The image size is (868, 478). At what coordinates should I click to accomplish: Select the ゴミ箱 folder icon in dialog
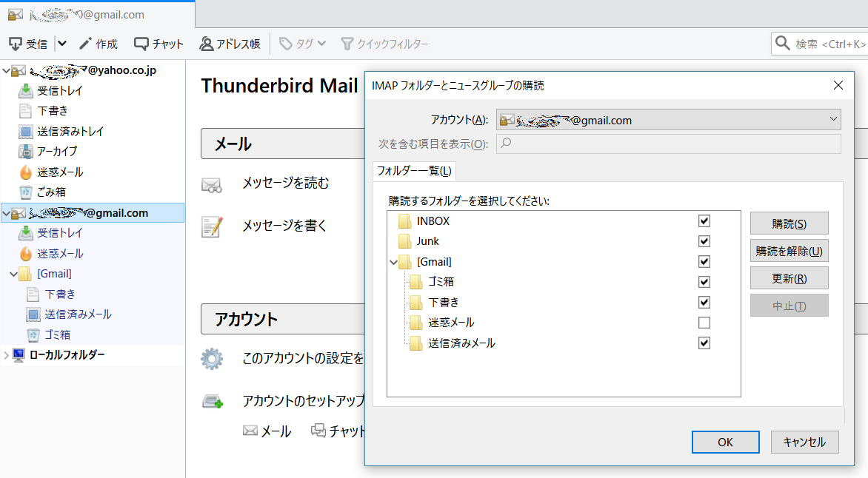tap(415, 282)
